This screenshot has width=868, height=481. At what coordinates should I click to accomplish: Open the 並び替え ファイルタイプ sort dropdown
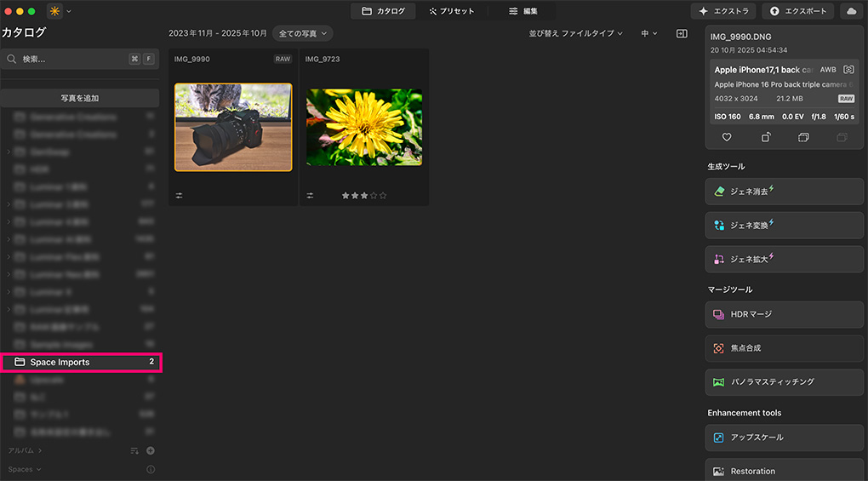(x=576, y=33)
